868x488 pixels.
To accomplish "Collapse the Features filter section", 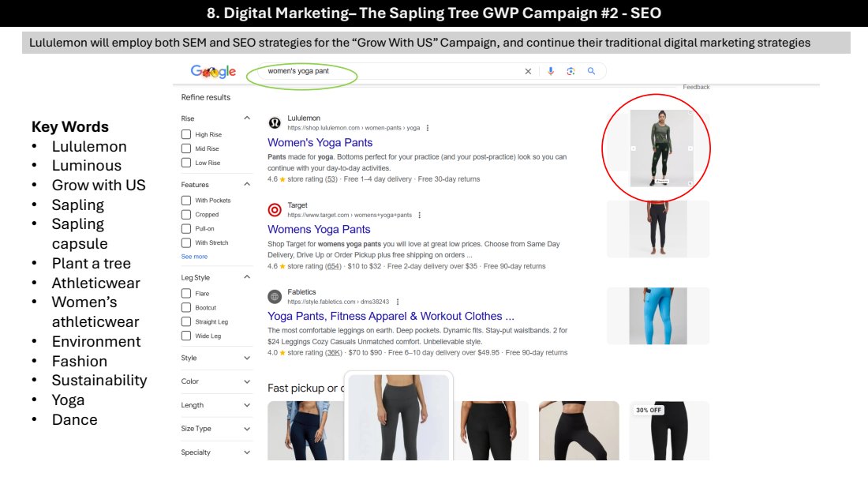I will 247,184.
